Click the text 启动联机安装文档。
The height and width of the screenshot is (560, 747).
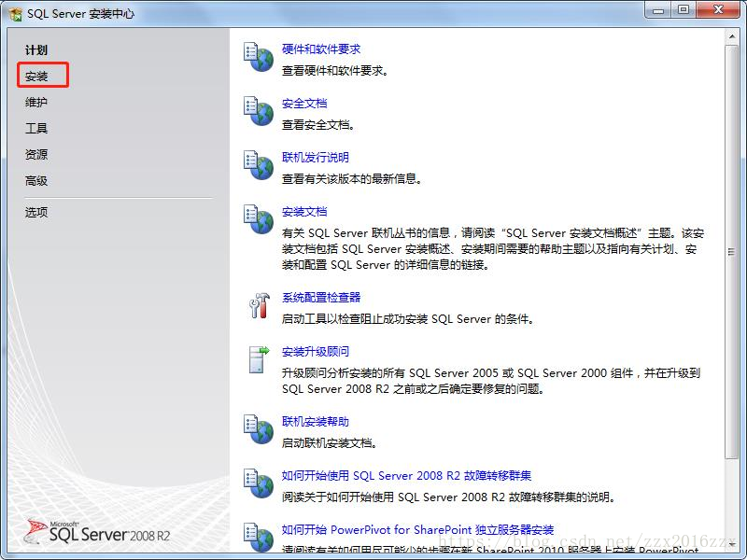(x=330, y=443)
